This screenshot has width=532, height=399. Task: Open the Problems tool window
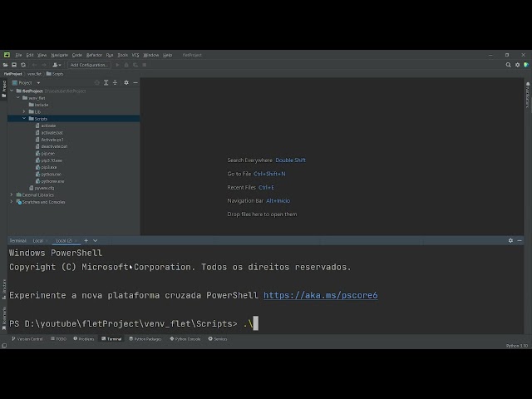(84, 339)
